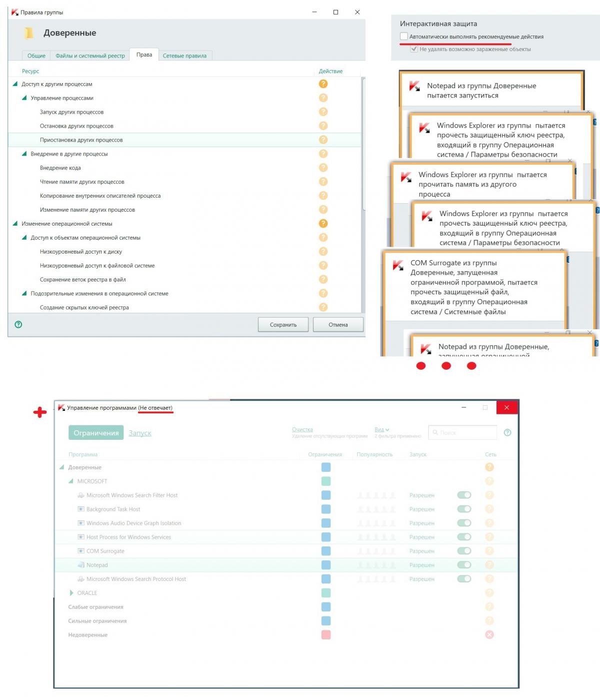Collapse Внедрение в другие процессы node
This screenshot has width=600, height=700.
point(24,154)
